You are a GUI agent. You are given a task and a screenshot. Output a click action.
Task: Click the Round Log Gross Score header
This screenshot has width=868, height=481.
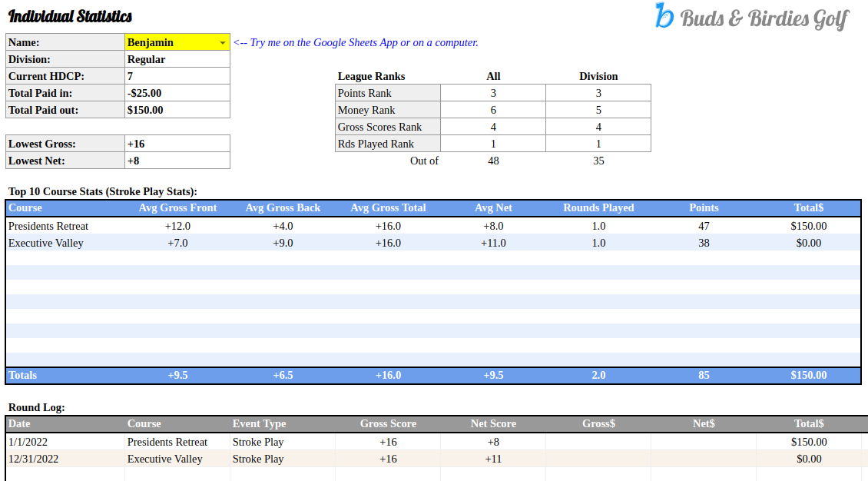point(388,423)
